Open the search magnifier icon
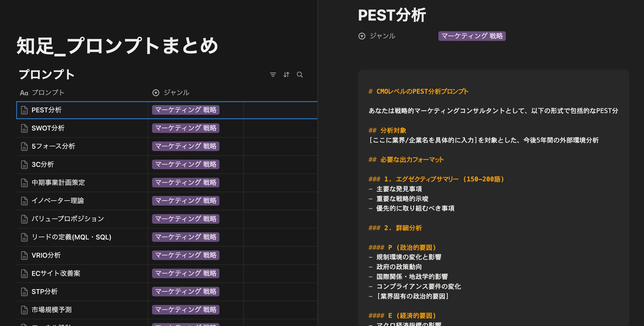This screenshot has width=644, height=326. [300, 75]
